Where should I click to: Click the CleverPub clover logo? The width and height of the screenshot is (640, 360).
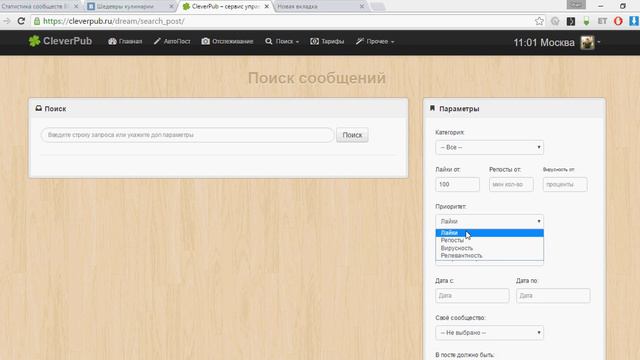34,41
